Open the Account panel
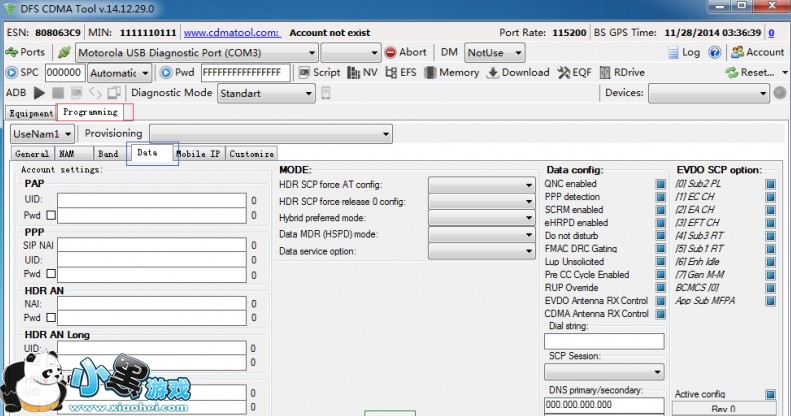Image resolution: width=791 pixels, height=416 pixels. coord(758,52)
